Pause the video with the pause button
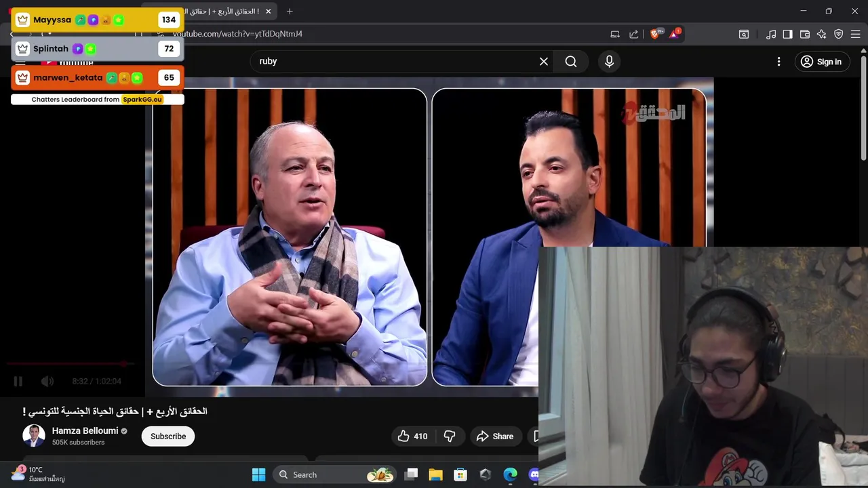Image resolution: width=868 pixels, height=488 pixels. pyautogui.click(x=18, y=382)
